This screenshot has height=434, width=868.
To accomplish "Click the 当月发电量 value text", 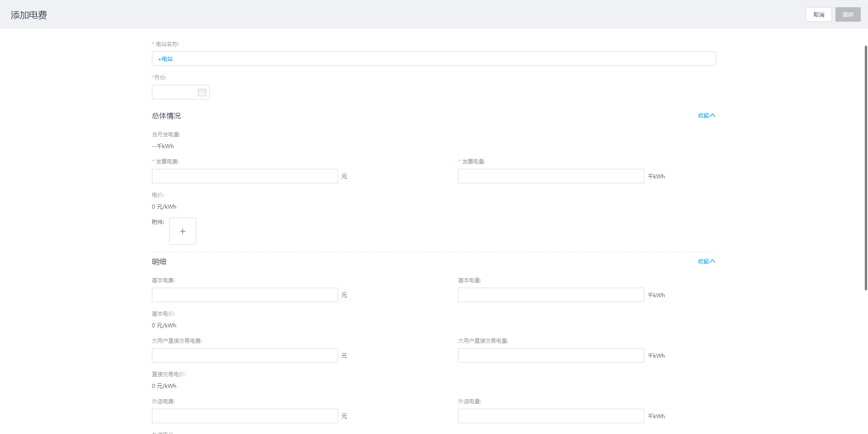I will point(163,146).
